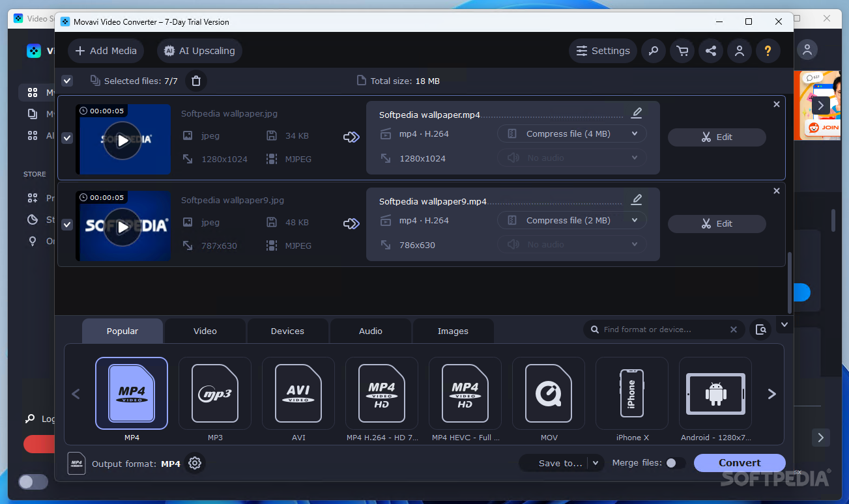849x504 pixels.
Task: Click profile avatar in Video Suite window
Action: [x=807, y=49]
